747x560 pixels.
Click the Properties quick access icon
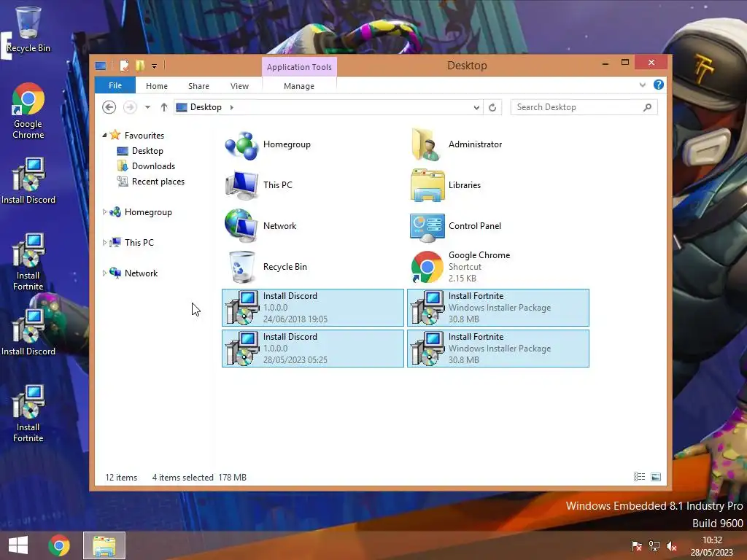pyautogui.click(x=124, y=66)
